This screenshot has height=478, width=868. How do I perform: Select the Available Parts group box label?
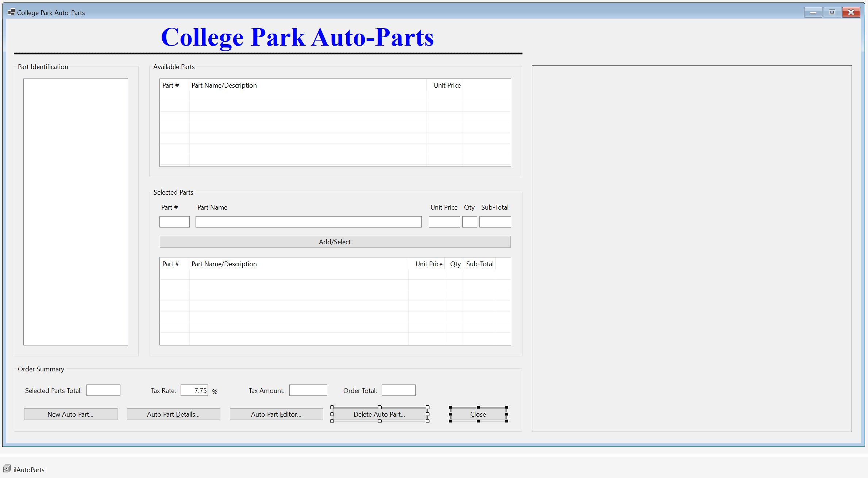[174, 66]
